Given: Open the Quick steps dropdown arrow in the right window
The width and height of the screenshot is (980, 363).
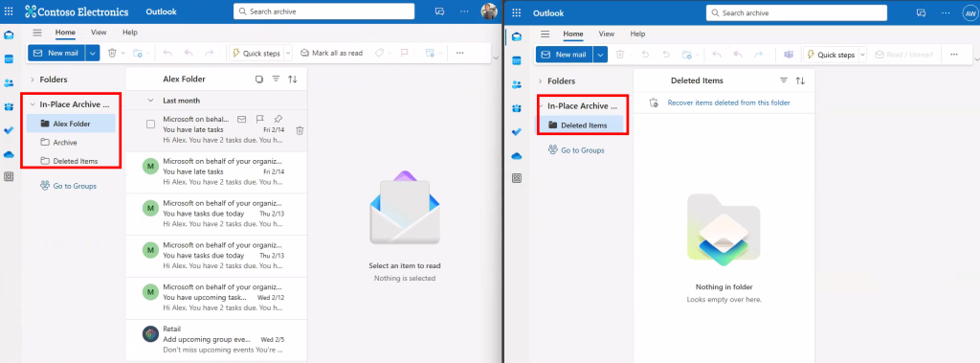Looking at the screenshot, I should pyautogui.click(x=862, y=55).
